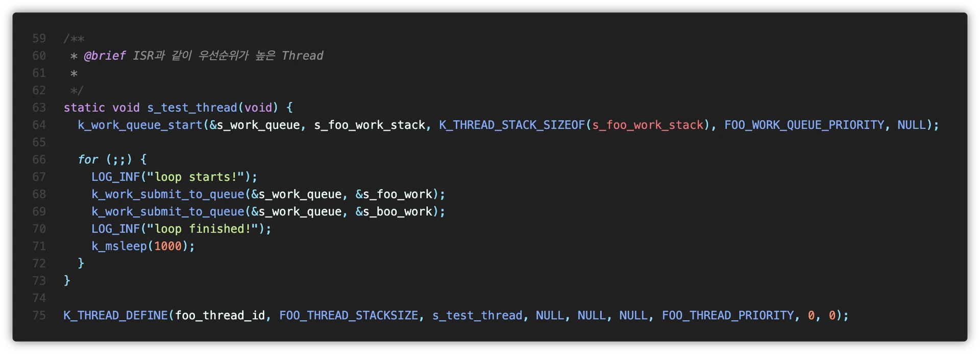Click the FOO_WORK_QUEUE_PRIORITY constant

pyautogui.click(x=804, y=125)
